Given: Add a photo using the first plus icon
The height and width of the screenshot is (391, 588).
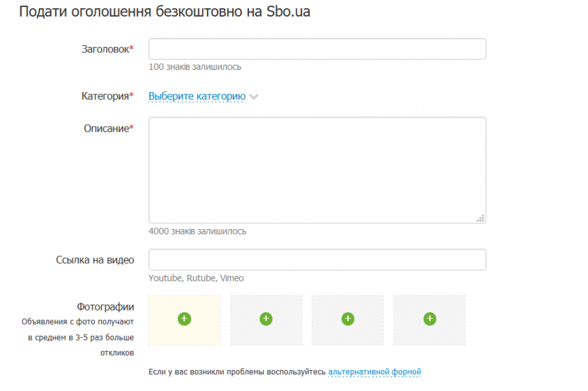Looking at the screenshot, I should 184,319.
